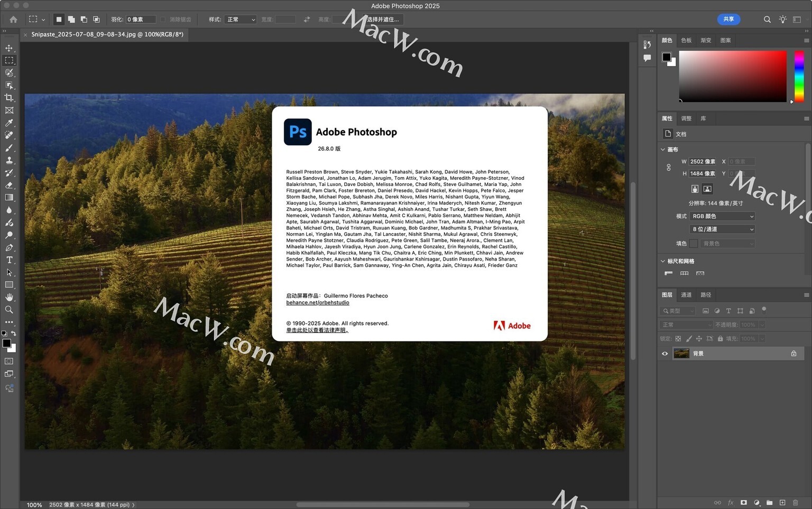Select the Frame tool
Viewport: 812px width, 509px height.
[9, 110]
